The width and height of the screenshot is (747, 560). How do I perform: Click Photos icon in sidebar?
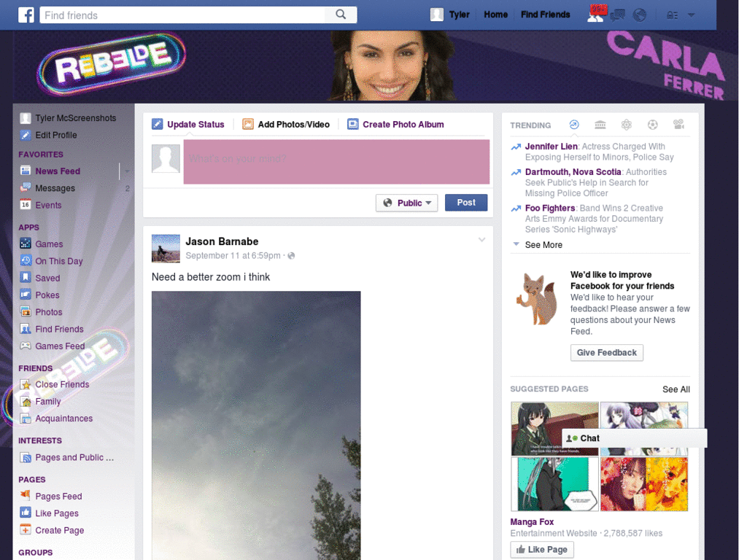tap(26, 312)
